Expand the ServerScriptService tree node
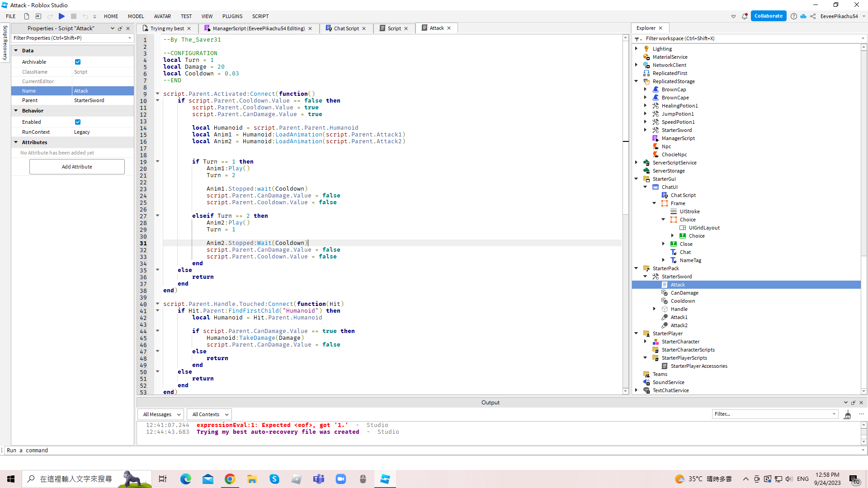Screen dimensions: 868x488 637,163
